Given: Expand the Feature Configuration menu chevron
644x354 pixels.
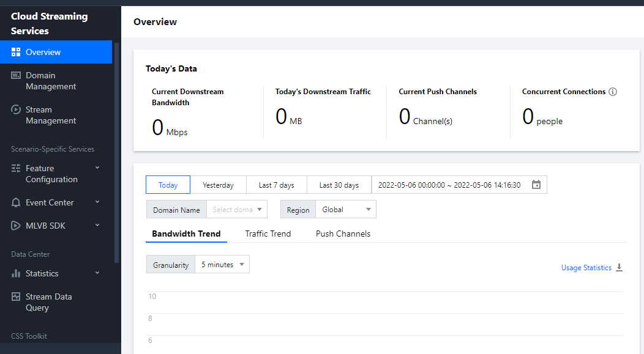Looking at the screenshot, I should [97, 168].
